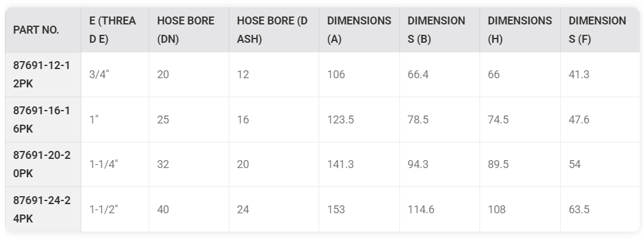644x242 pixels.
Task: Select the DIMENSIONS (A) column header
Action: 359,30
